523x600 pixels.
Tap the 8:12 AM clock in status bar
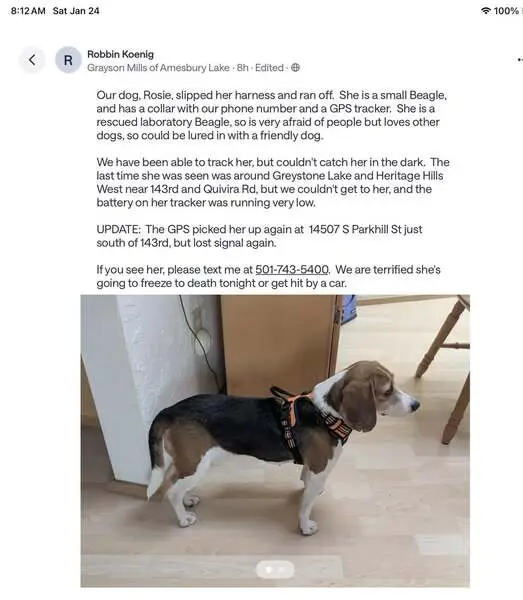click(x=28, y=11)
